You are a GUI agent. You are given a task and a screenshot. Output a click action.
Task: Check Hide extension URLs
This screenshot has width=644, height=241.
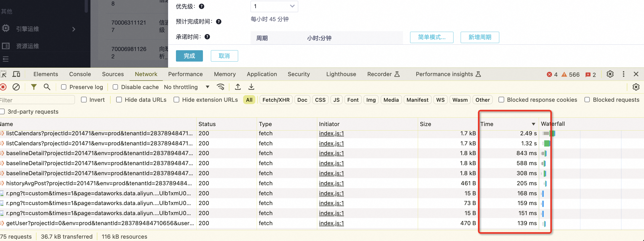pos(176,100)
